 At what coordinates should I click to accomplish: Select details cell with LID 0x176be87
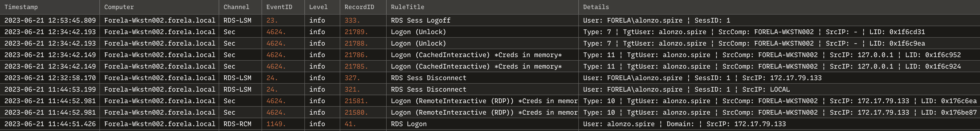779,112
